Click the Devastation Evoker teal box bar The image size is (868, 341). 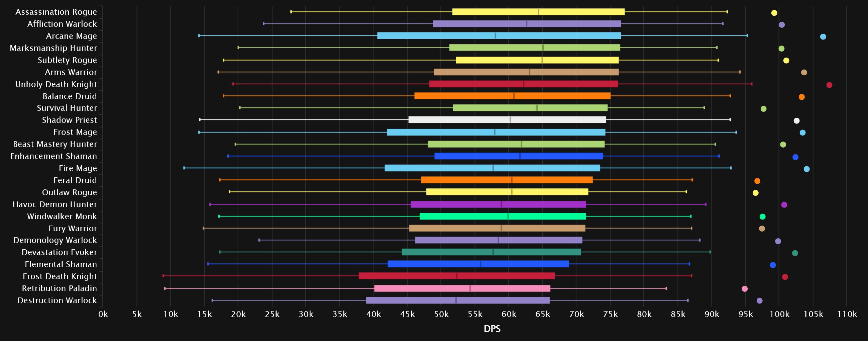[x=491, y=252]
